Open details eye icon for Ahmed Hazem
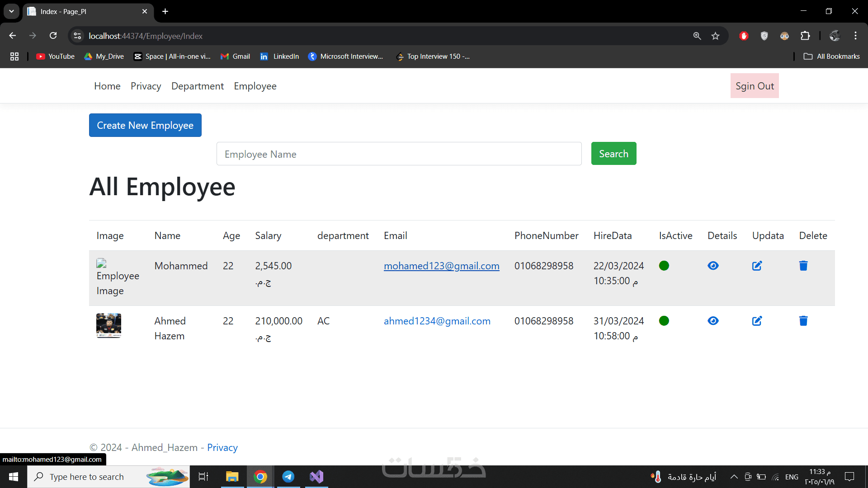Viewport: 868px width, 488px height. click(713, 321)
